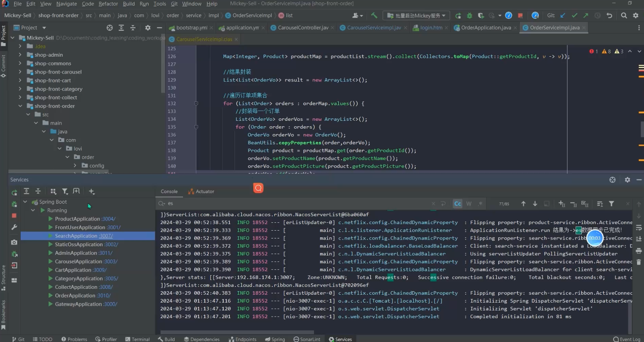Open run configuration dropdown Mickey服务
The height and width of the screenshot is (342, 644).
click(x=416, y=16)
